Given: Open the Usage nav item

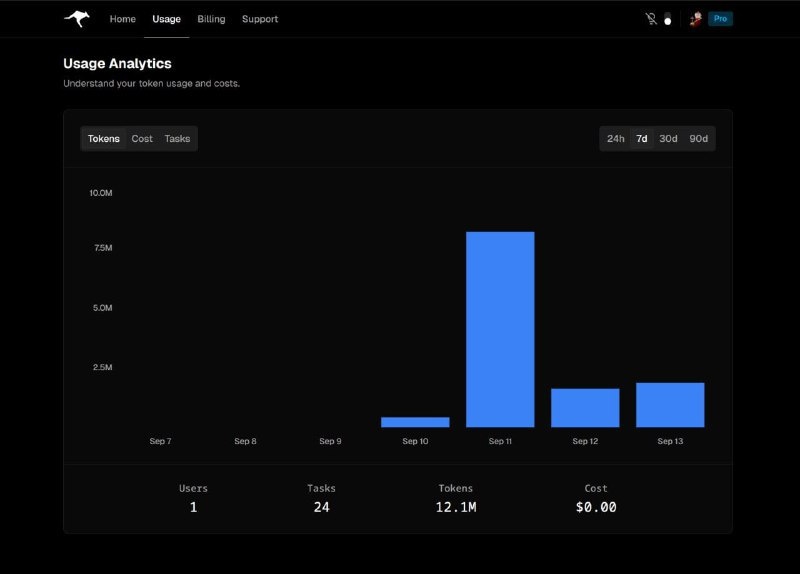Looking at the screenshot, I should 166,19.
